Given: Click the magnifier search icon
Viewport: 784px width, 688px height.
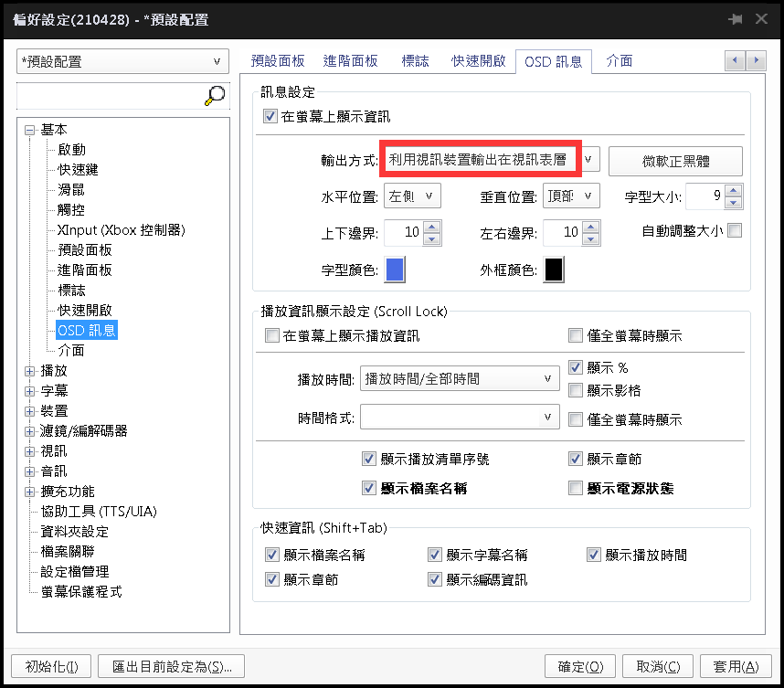Looking at the screenshot, I should [215, 95].
